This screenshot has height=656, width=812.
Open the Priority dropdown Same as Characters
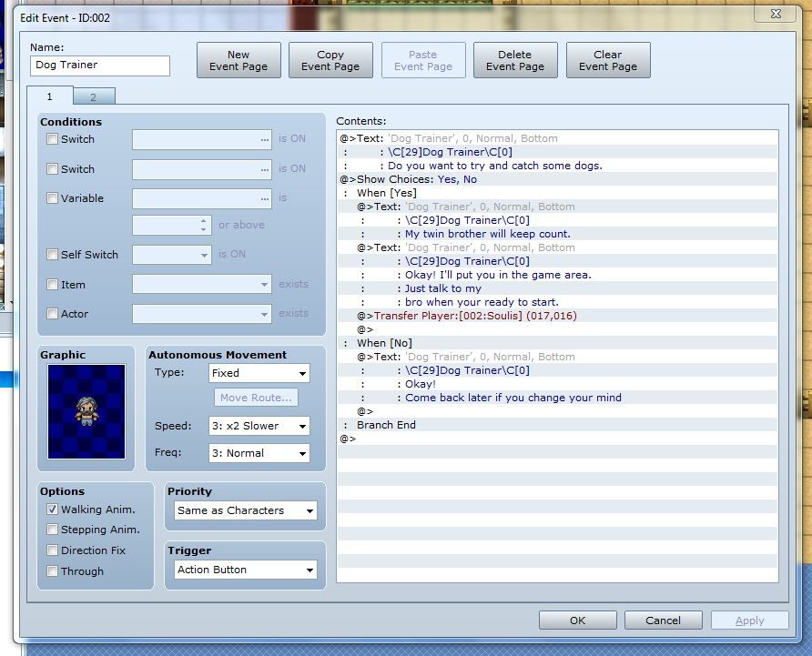pyautogui.click(x=246, y=510)
